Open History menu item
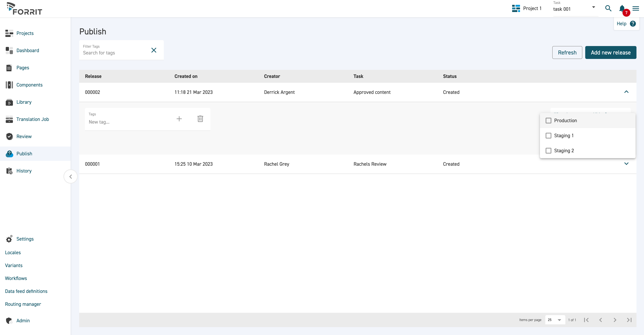Viewport: 644px width, 335px height. (24, 171)
